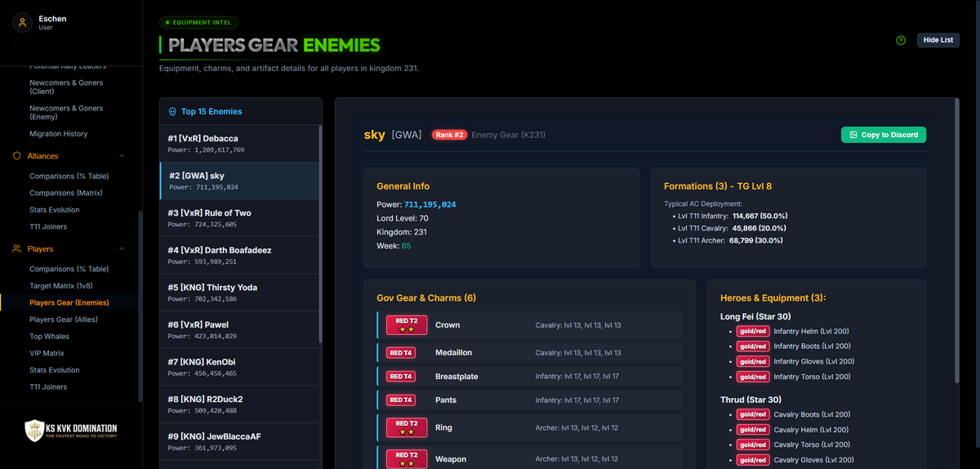The image size is (980, 469).
Task: Click gold/red badge for Cavalry Helm
Action: tap(753, 430)
